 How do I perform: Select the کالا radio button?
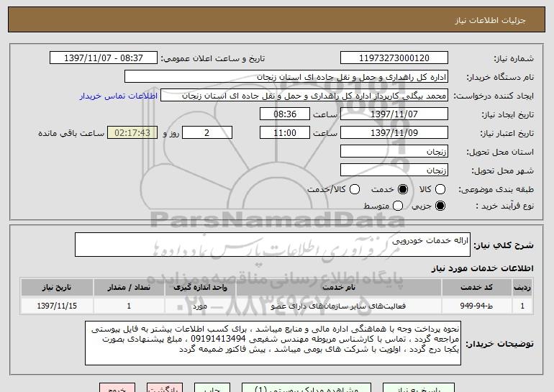[x=440, y=189]
